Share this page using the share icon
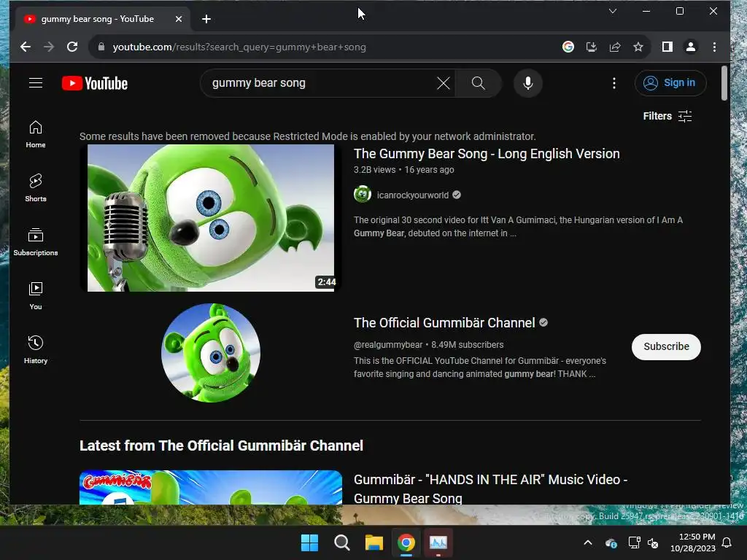 point(614,47)
